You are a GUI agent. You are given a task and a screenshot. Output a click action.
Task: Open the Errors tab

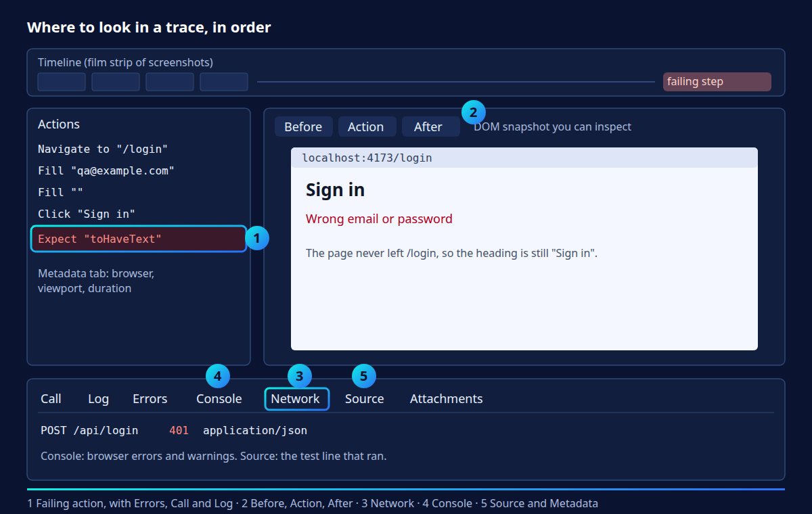(150, 399)
